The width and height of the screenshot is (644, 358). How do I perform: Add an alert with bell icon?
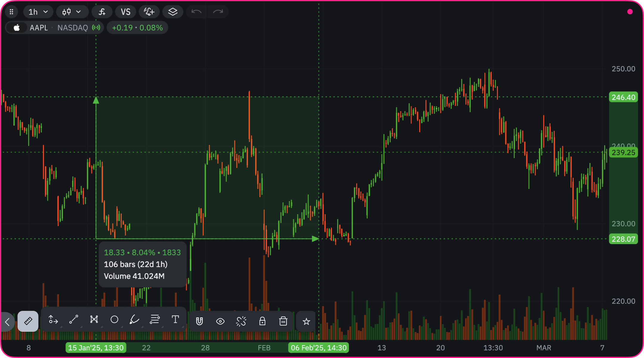tap(149, 12)
